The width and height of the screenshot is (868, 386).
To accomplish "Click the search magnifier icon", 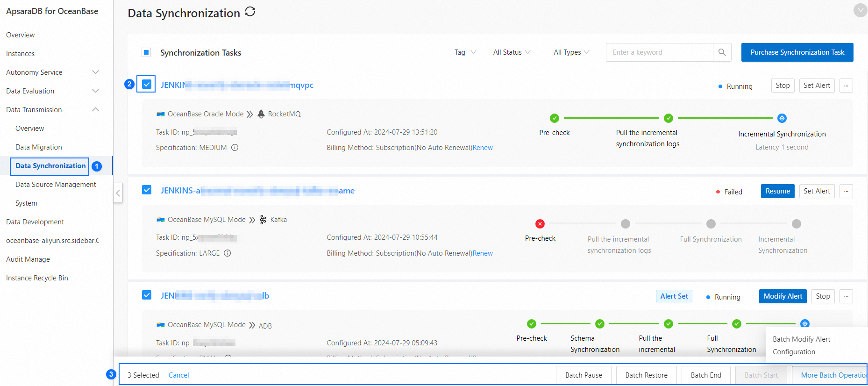I will click(722, 52).
